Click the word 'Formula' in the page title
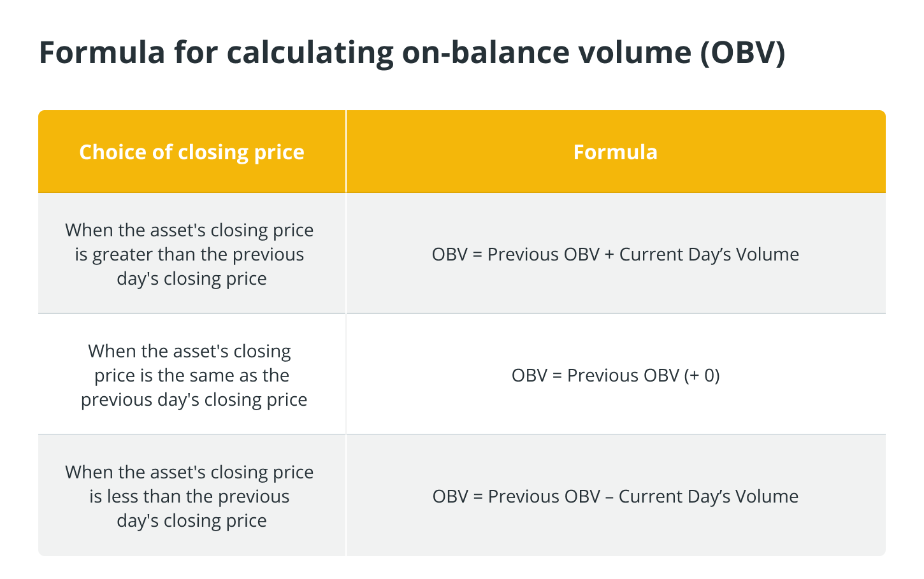The image size is (924, 579). [x=102, y=52]
